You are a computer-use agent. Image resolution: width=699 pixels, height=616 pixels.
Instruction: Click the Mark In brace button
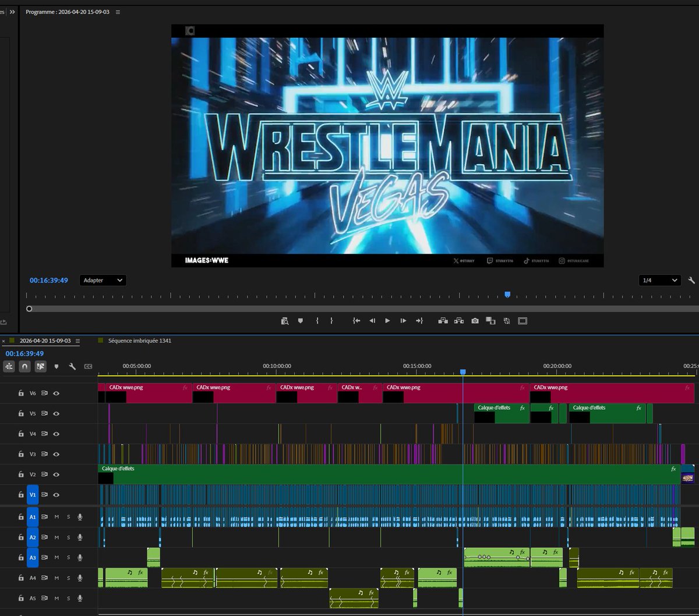point(317,321)
